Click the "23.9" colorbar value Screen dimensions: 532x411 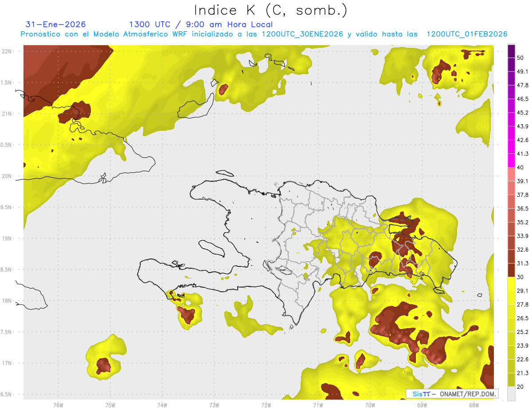pyautogui.click(x=523, y=346)
